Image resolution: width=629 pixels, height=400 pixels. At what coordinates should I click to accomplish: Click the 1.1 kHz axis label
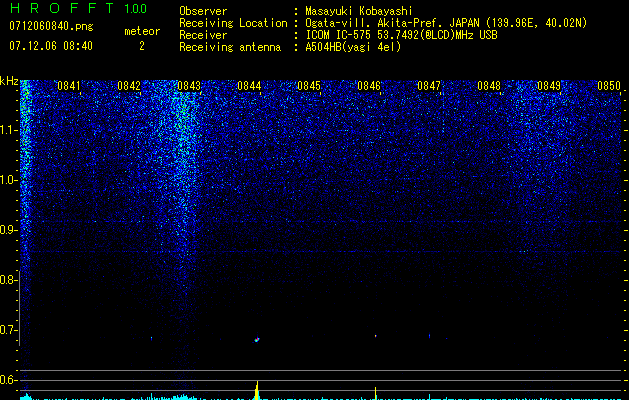[x=9, y=130]
